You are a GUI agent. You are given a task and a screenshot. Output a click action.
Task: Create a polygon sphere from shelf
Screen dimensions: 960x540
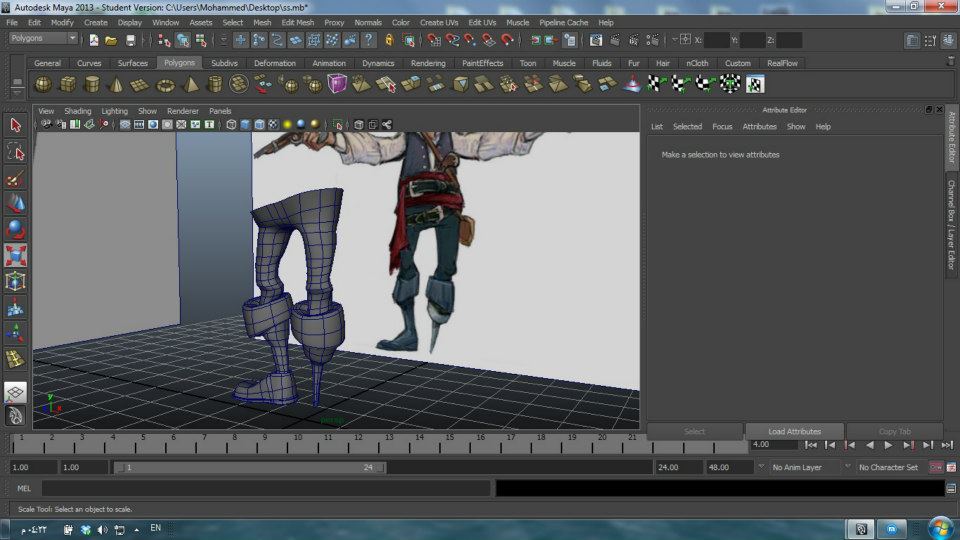(43, 84)
